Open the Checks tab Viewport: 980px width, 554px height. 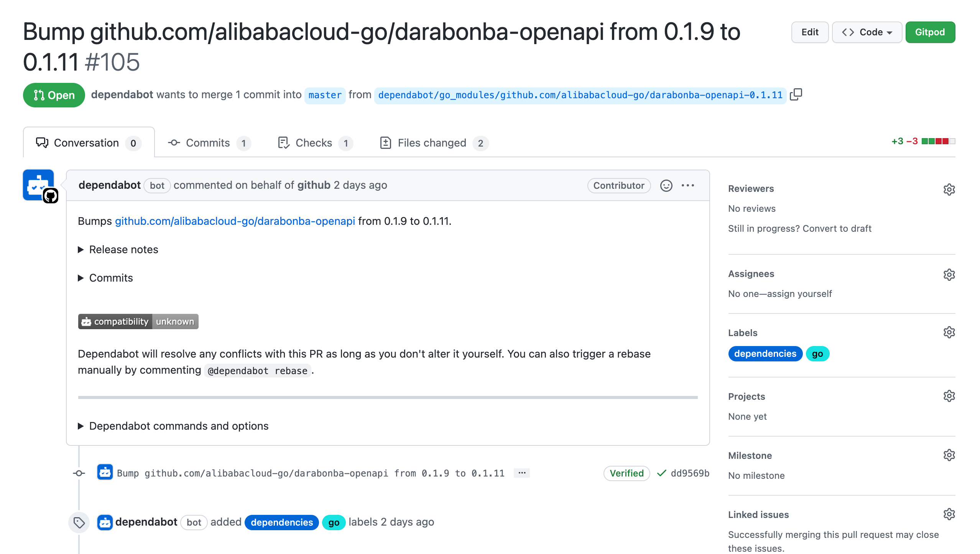coord(314,143)
